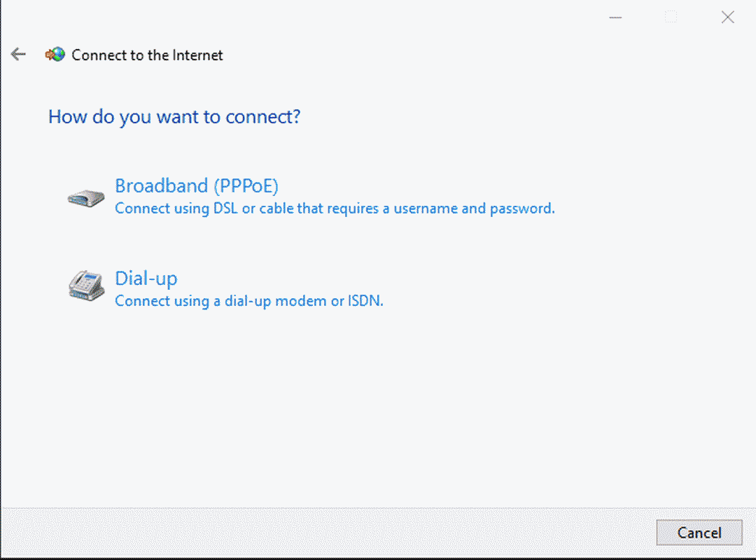Click the 'Connect to the Internet' title text
This screenshot has width=756, height=560.
[147, 55]
